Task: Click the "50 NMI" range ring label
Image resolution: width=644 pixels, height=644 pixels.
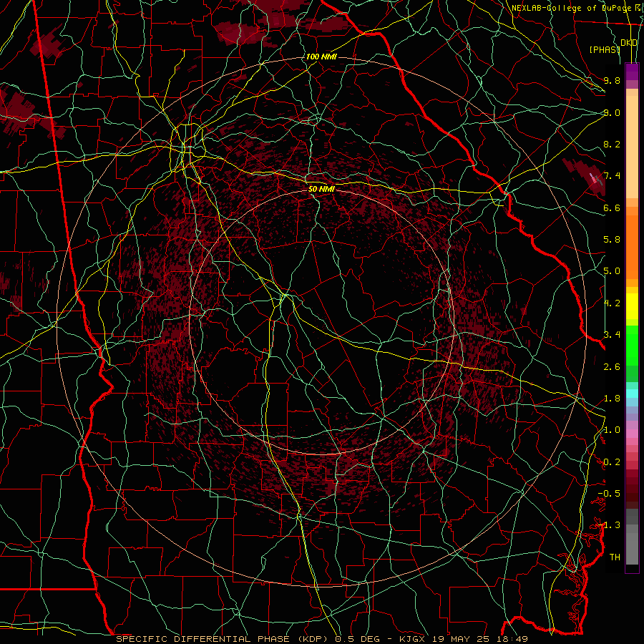Action: [x=321, y=189]
